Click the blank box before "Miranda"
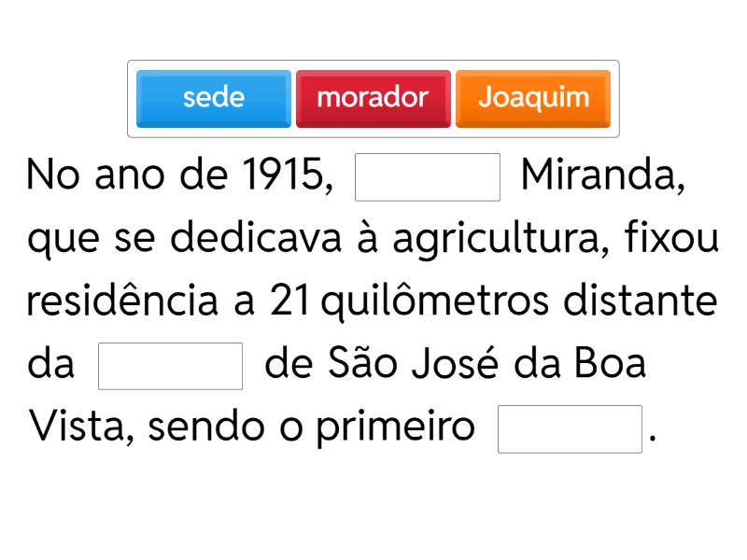 point(429,177)
